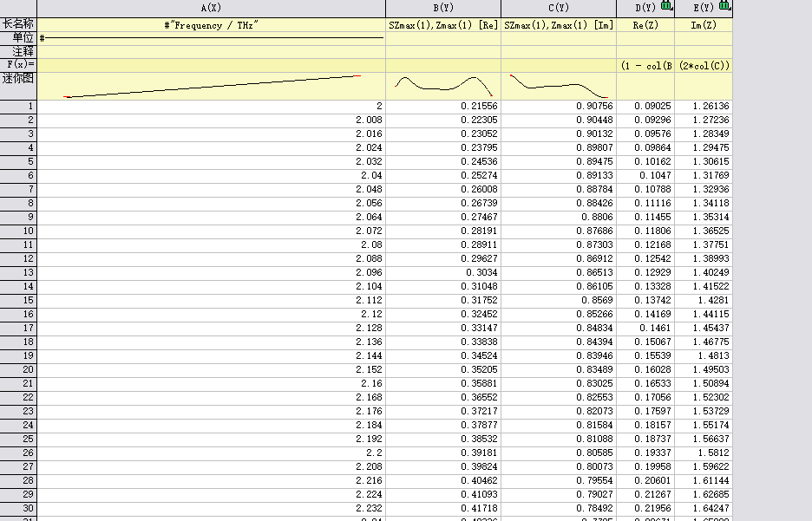812x521 pixels.
Task: Select the F(x)= label row header
Action: 18,65
